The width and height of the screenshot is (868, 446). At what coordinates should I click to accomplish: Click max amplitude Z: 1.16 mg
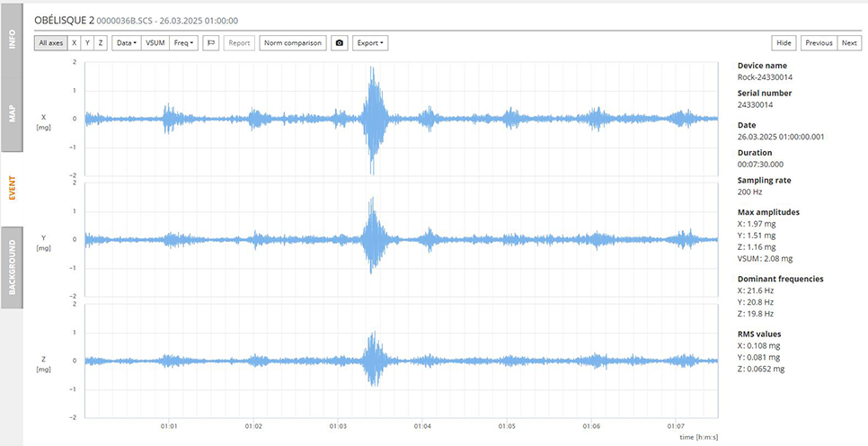click(x=757, y=247)
